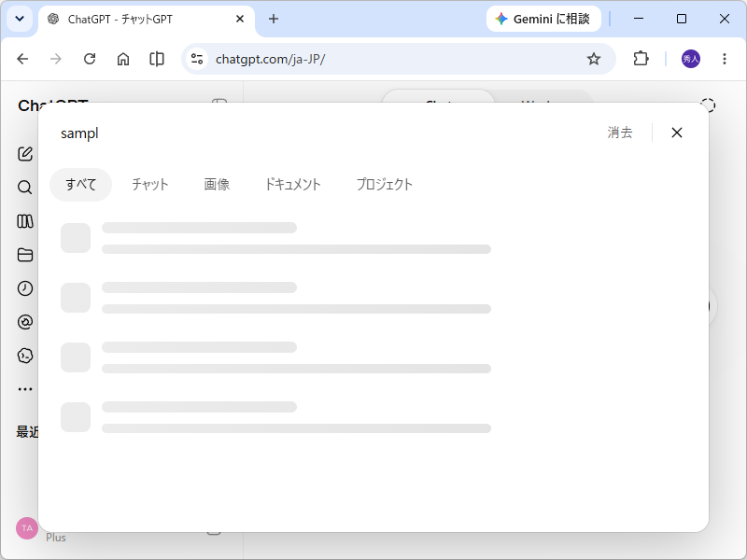
Task: Open the extensions puzzle icon
Action: tap(641, 59)
